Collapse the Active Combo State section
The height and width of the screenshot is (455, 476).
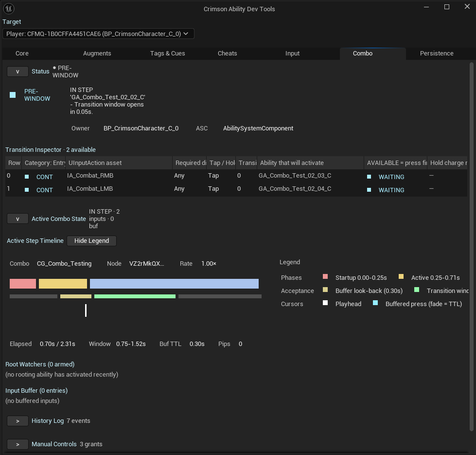tap(18, 218)
